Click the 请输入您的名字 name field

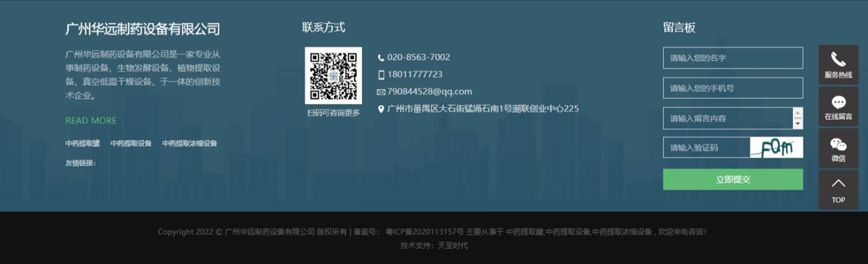point(733,58)
